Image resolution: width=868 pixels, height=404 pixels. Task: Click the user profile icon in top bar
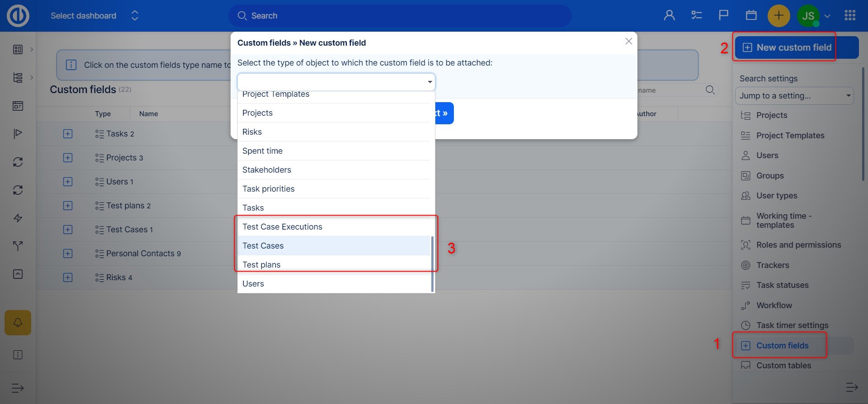669,16
